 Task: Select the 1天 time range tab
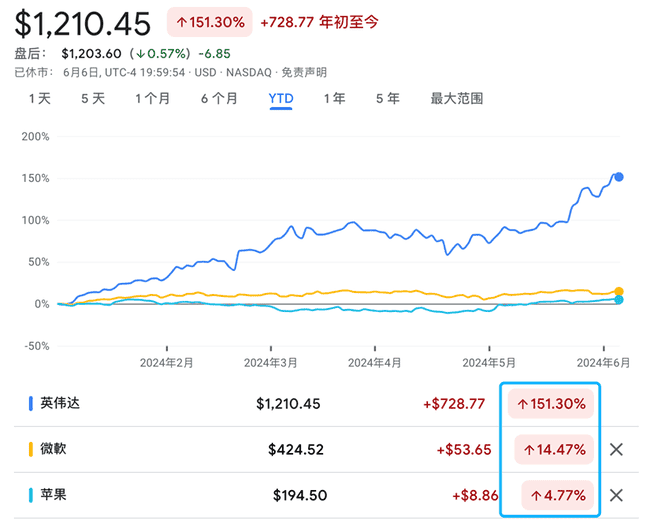click(40, 98)
